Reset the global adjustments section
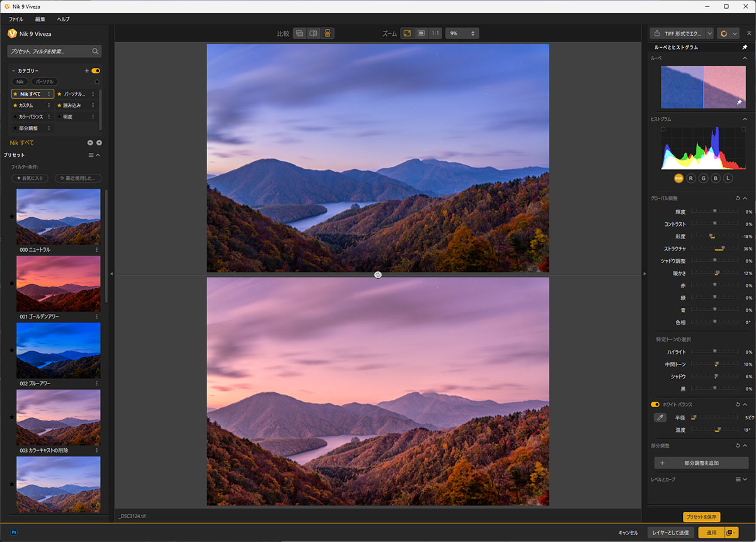The image size is (756, 542). [x=737, y=198]
